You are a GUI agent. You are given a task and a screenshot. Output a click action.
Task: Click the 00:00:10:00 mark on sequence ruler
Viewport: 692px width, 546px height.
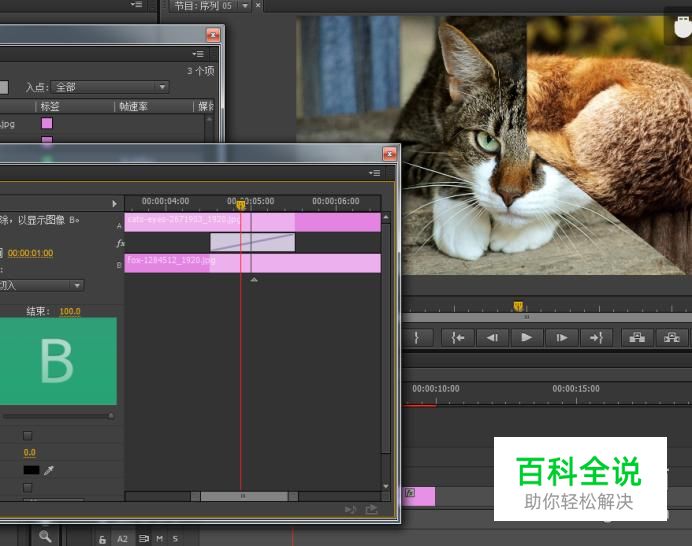(x=436, y=389)
